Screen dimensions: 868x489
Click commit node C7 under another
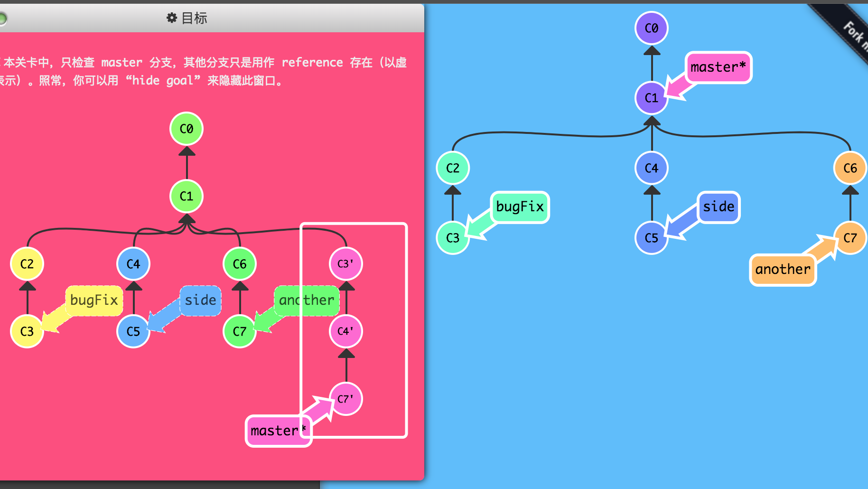pos(850,237)
